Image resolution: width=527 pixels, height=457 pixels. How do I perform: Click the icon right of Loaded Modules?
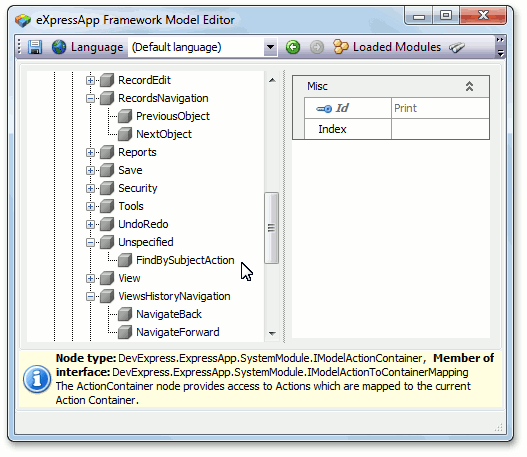(x=457, y=47)
